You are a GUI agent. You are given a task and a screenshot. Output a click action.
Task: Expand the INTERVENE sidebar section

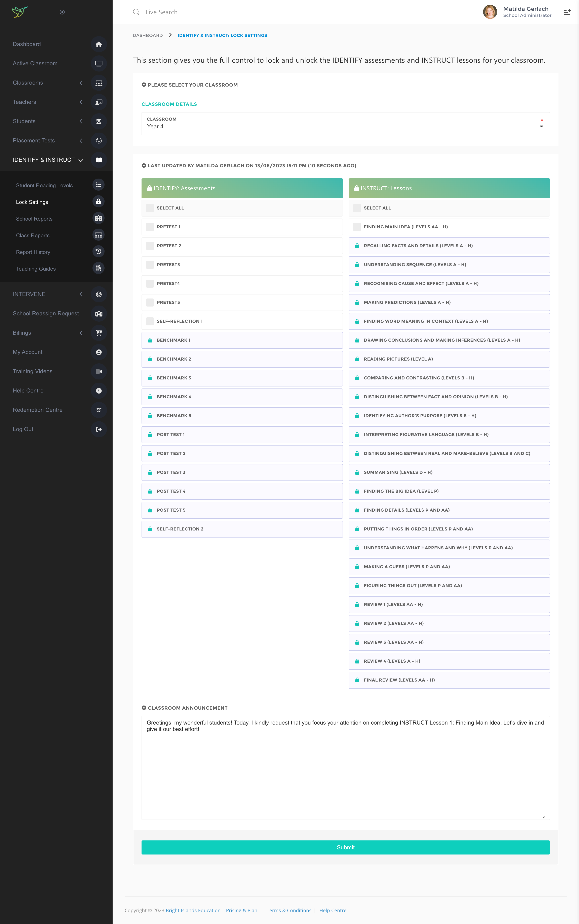click(81, 294)
